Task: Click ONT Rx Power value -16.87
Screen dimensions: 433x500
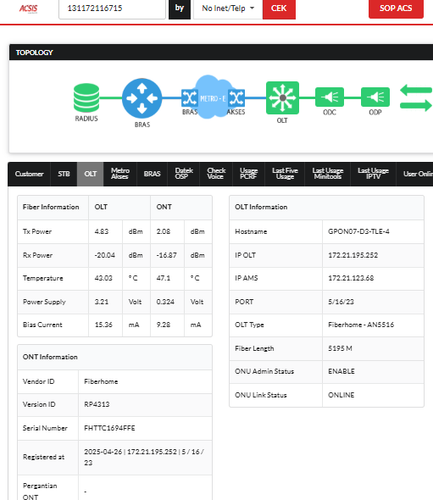Action: click(x=166, y=255)
